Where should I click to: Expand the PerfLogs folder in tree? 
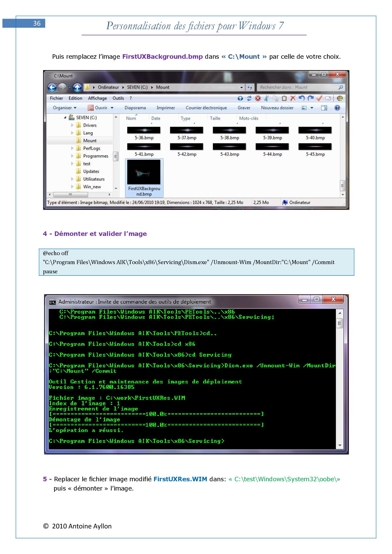click(72, 149)
